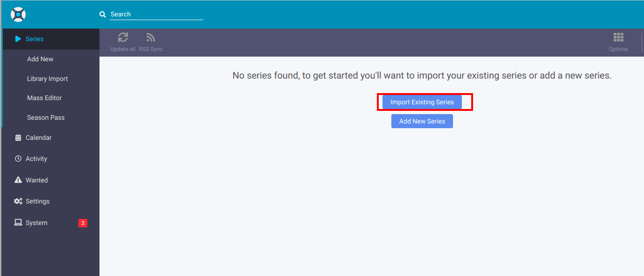This screenshot has width=644, height=276.
Task: Open the Options grid icon
Action: [x=618, y=38]
